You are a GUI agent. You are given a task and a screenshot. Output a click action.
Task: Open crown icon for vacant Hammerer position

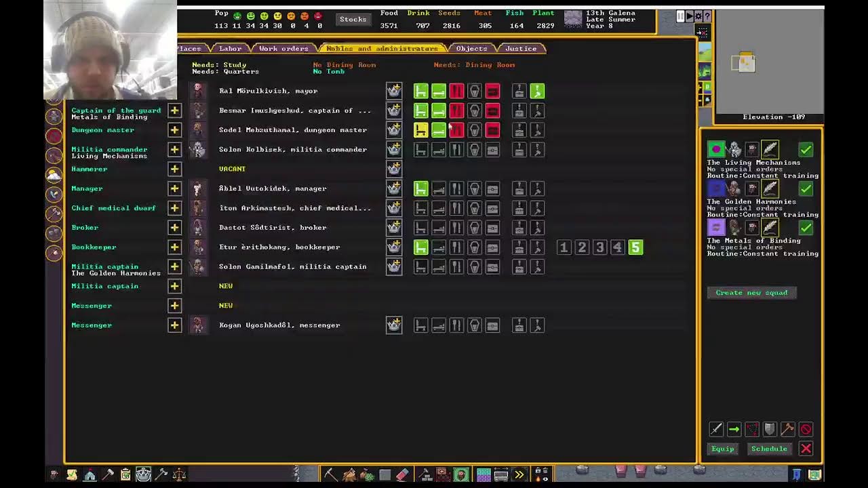point(394,169)
